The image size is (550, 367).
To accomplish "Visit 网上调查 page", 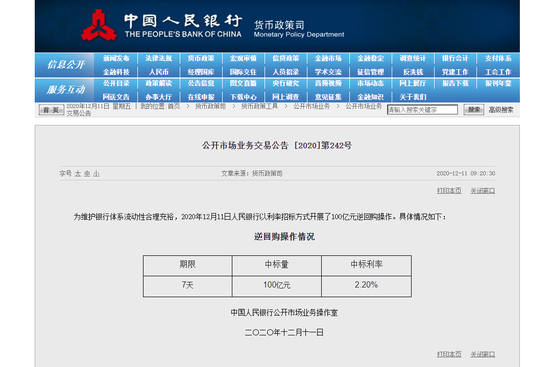I will point(286,97).
